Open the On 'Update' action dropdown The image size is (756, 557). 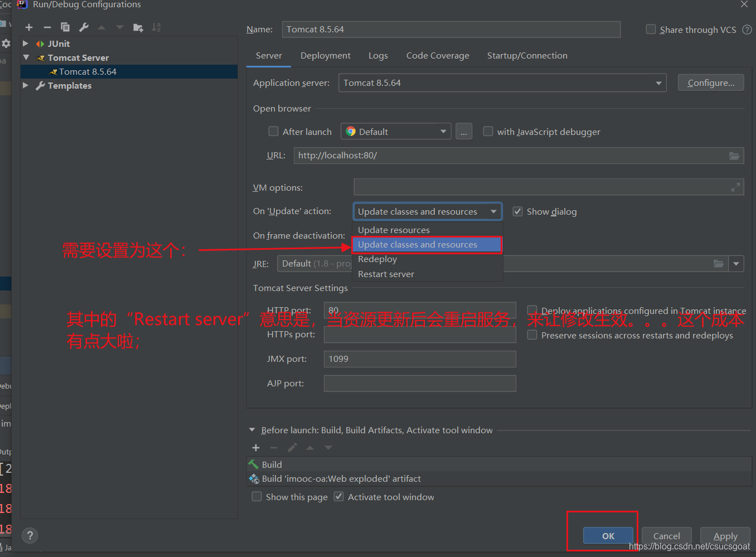pyautogui.click(x=428, y=212)
